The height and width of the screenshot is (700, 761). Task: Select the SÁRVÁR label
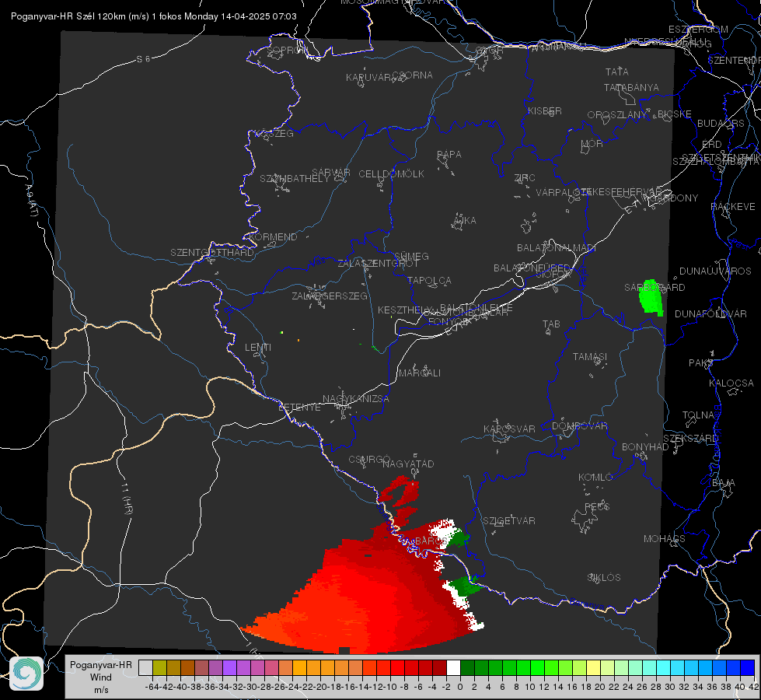pyautogui.click(x=331, y=173)
